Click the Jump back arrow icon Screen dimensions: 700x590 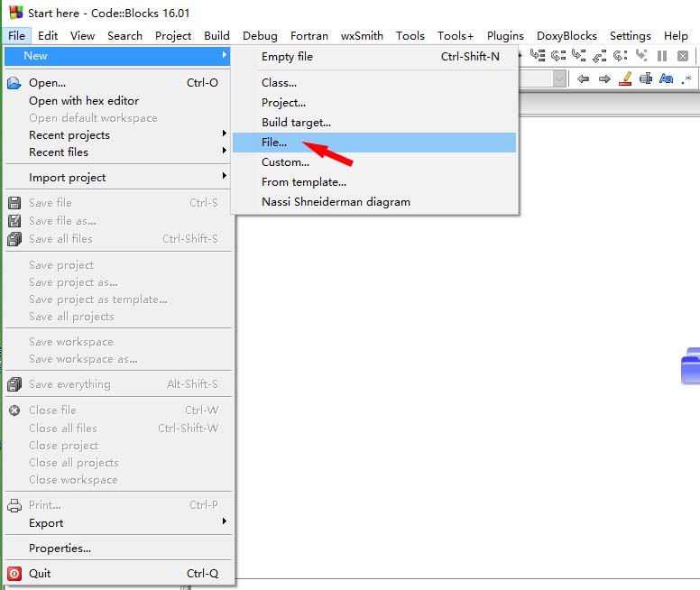(x=583, y=79)
